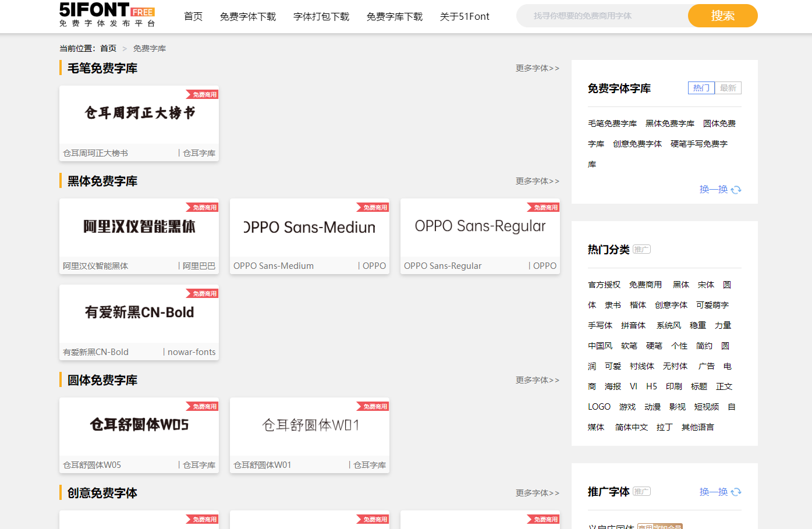Switch to 最新 tab
This screenshot has width=812, height=529.
pyautogui.click(x=728, y=88)
